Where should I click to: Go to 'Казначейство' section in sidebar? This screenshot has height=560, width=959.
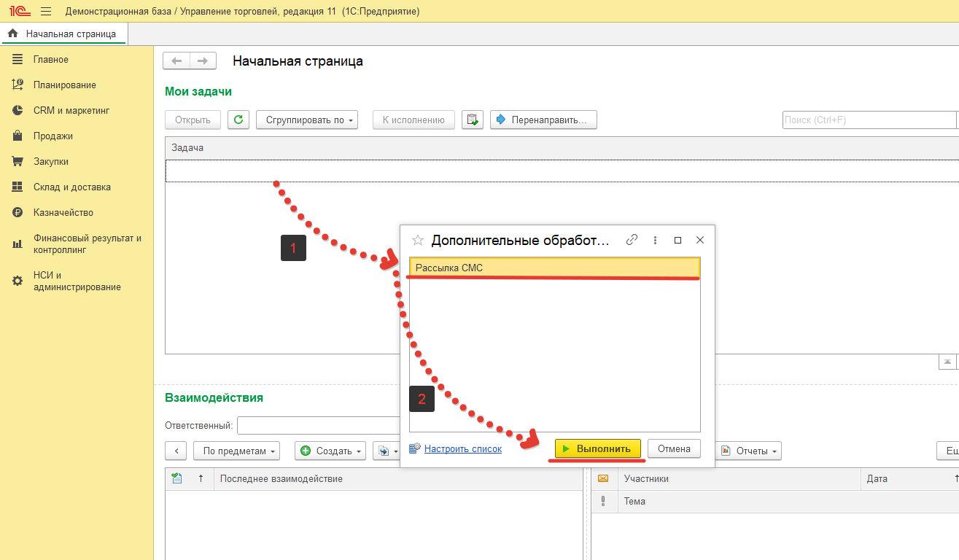63,213
